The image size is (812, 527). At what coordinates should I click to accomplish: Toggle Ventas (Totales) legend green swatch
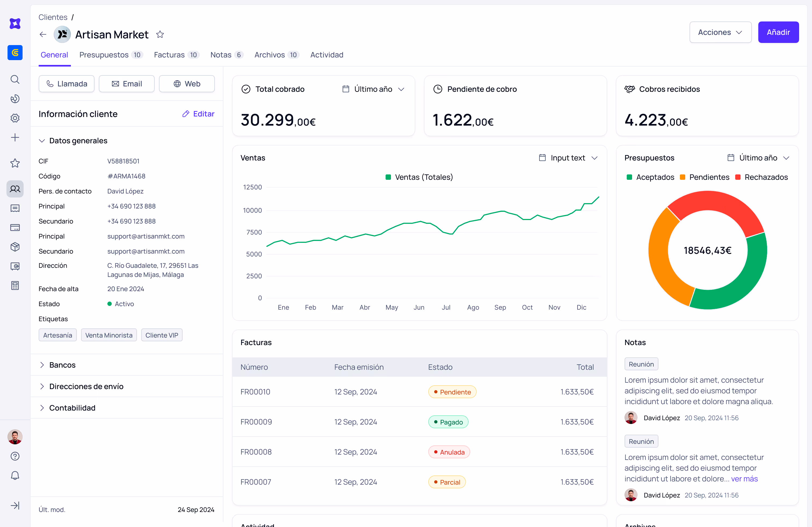pos(388,177)
